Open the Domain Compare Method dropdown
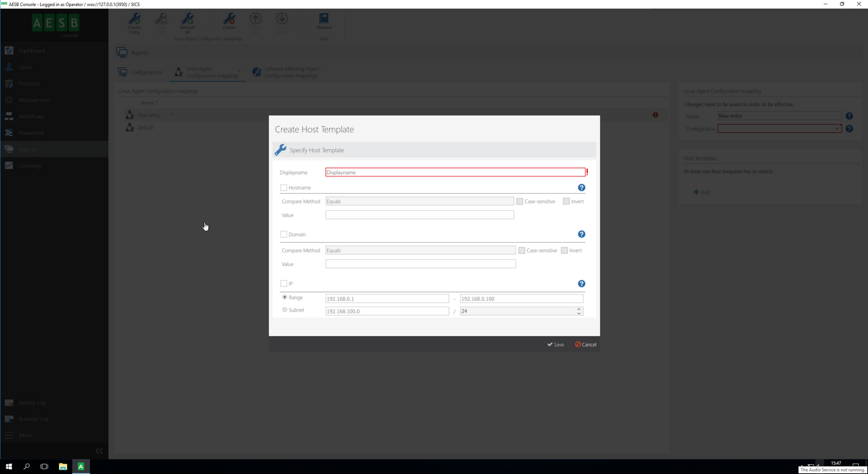Screen dimensions: 868x474 [x=420, y=250]
